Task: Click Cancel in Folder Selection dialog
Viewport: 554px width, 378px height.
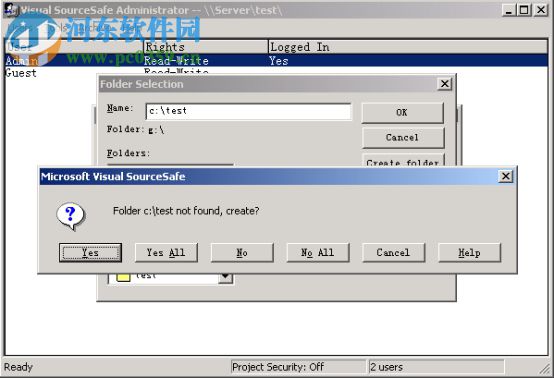Action: tap(402, 137)
